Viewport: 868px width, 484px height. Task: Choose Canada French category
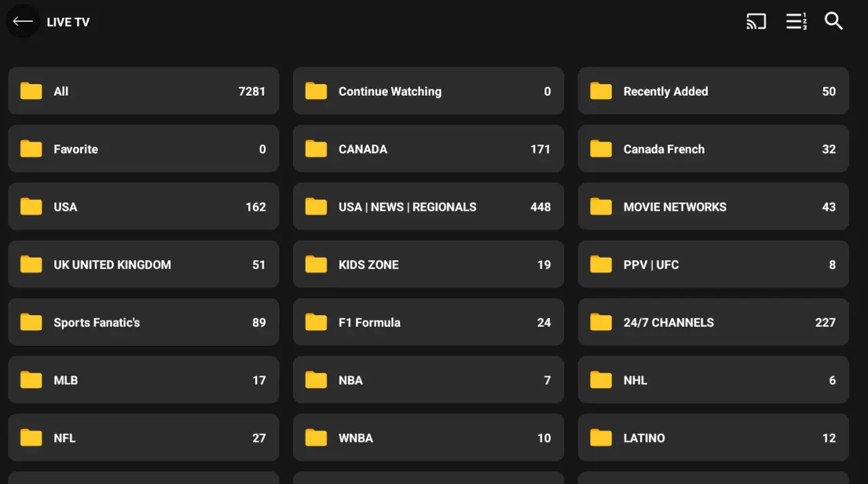713,148
